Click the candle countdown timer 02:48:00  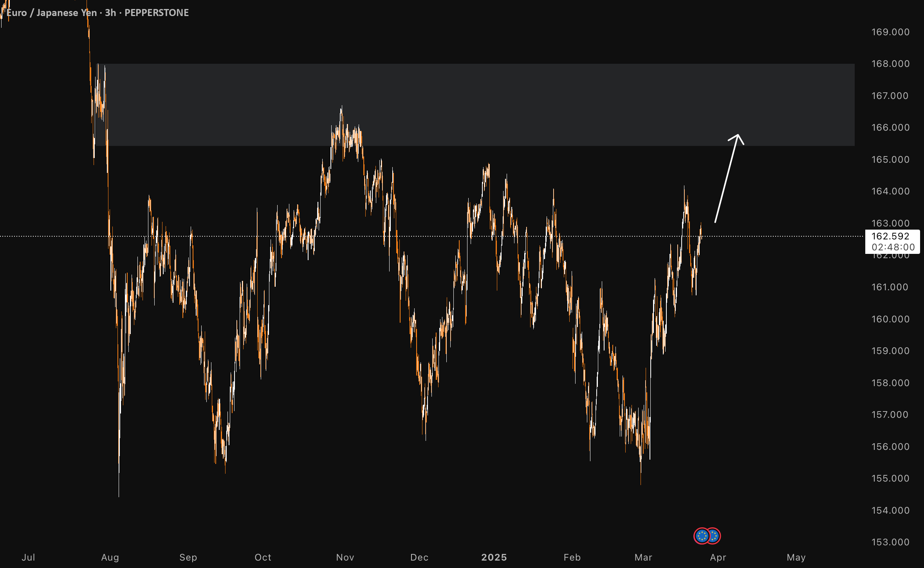893,247
